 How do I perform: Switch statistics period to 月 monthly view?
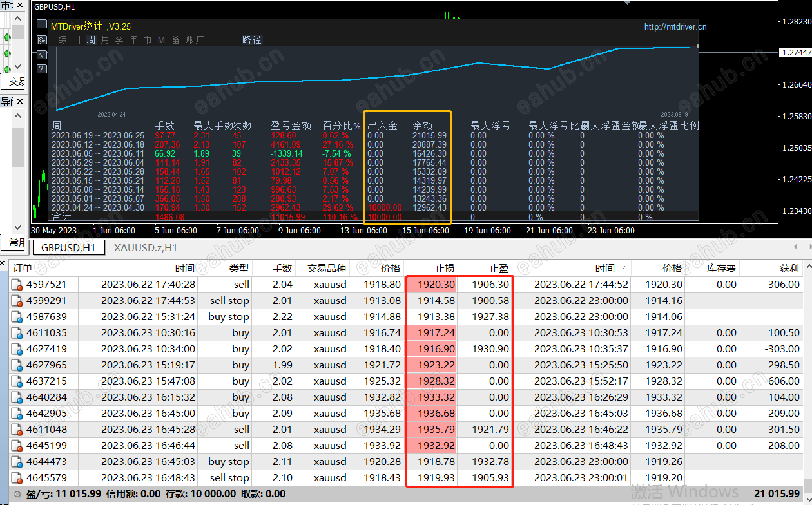point(104,39)
